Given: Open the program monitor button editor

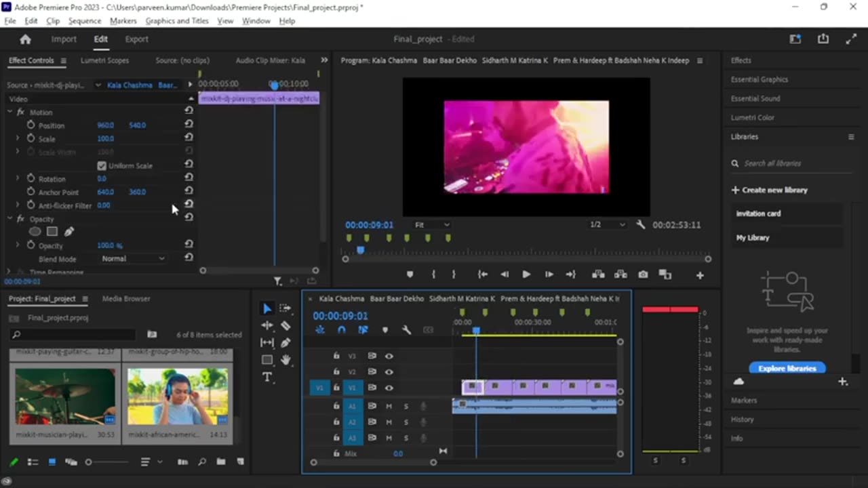Looking at the screenshot, I should tap(700, 275).
